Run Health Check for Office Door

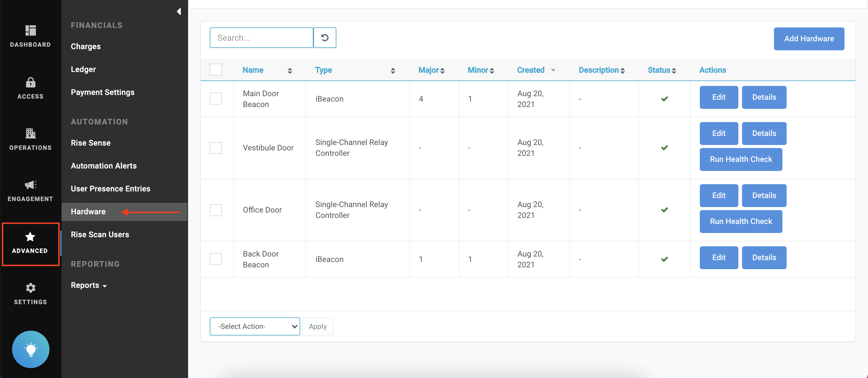pos(741,221)
